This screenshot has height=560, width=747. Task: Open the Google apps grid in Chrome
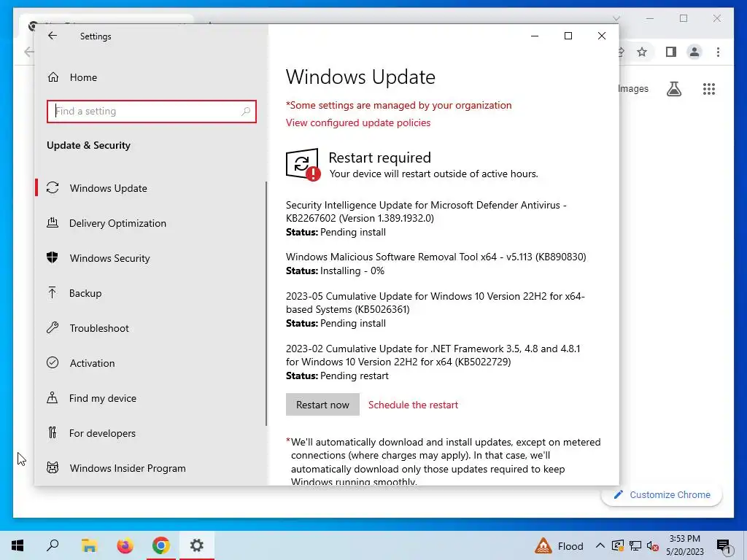709,88
